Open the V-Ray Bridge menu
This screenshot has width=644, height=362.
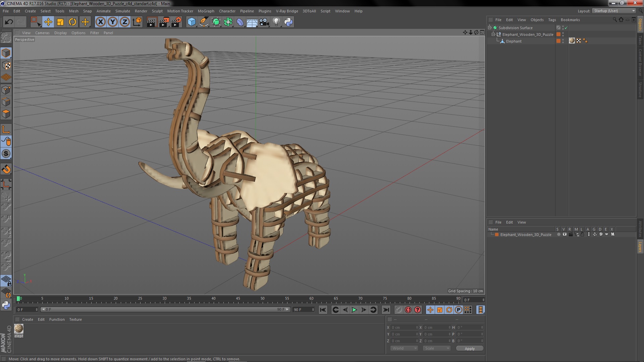tap(287, 11)
